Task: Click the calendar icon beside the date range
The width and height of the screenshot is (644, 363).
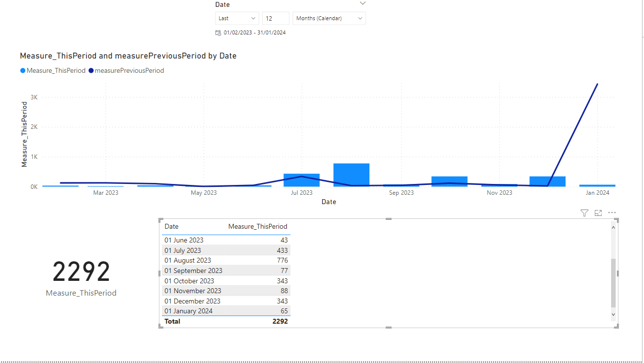Action: coord(218,33)
